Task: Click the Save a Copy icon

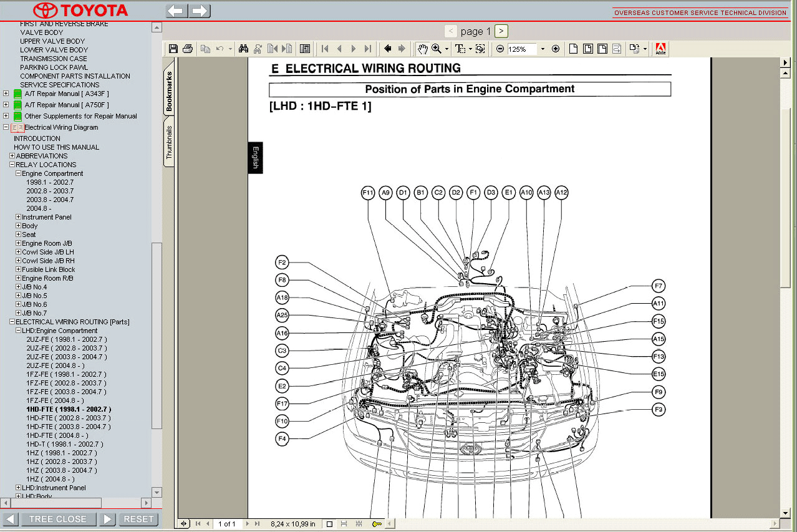Action: [173, 49]
